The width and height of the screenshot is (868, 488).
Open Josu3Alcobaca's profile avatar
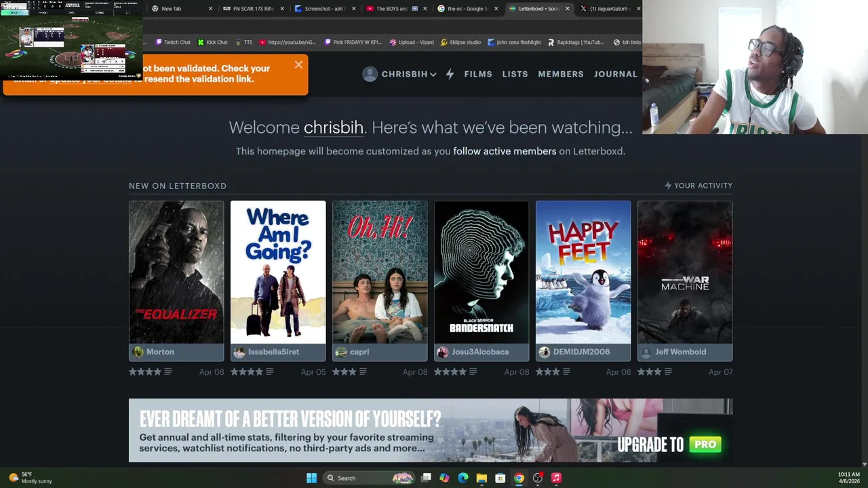(443, 352)
